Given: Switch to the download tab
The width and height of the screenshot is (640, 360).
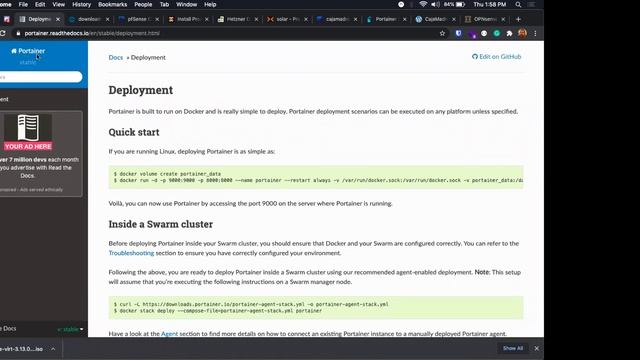Looking at the screenshot, I should 89,19.
